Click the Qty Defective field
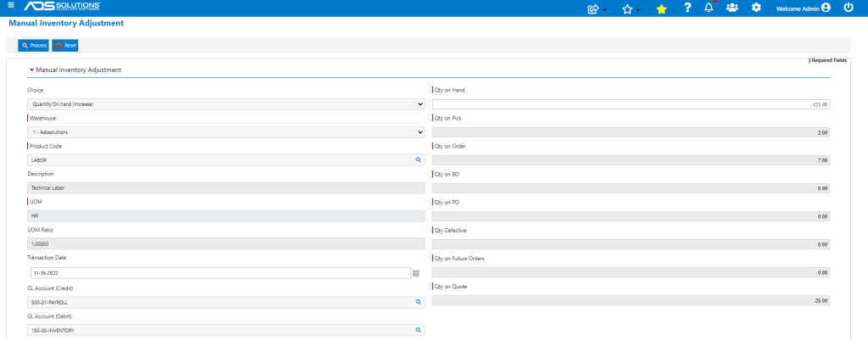 (x=631, y=244)
